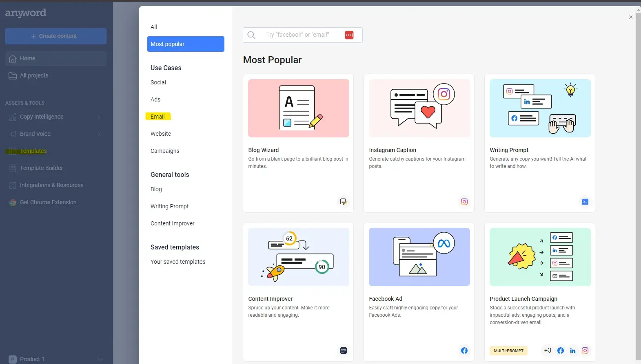This screenshot has width=641, height=364.
Task: Click the red icon in search box
Action: coord(349,35)
